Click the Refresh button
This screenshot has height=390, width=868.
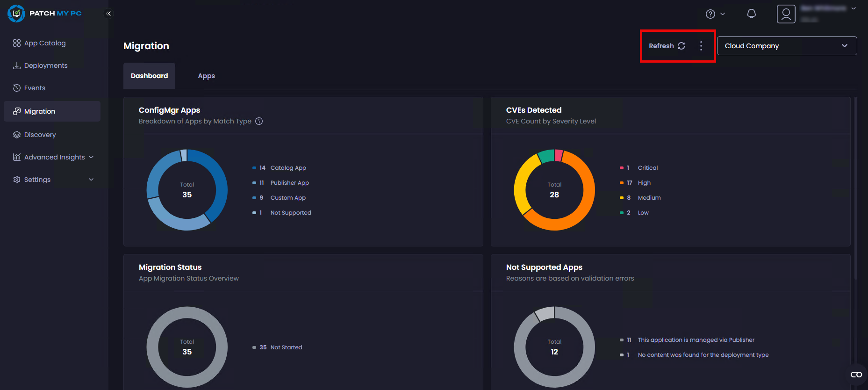pyautogui.click(x=667, y=46)
